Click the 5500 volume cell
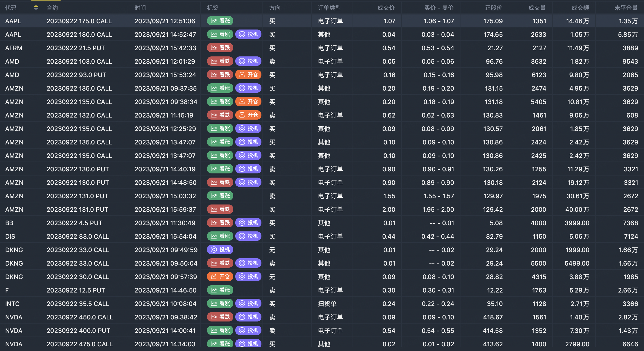644x351 pixels. tap(538, 263)
